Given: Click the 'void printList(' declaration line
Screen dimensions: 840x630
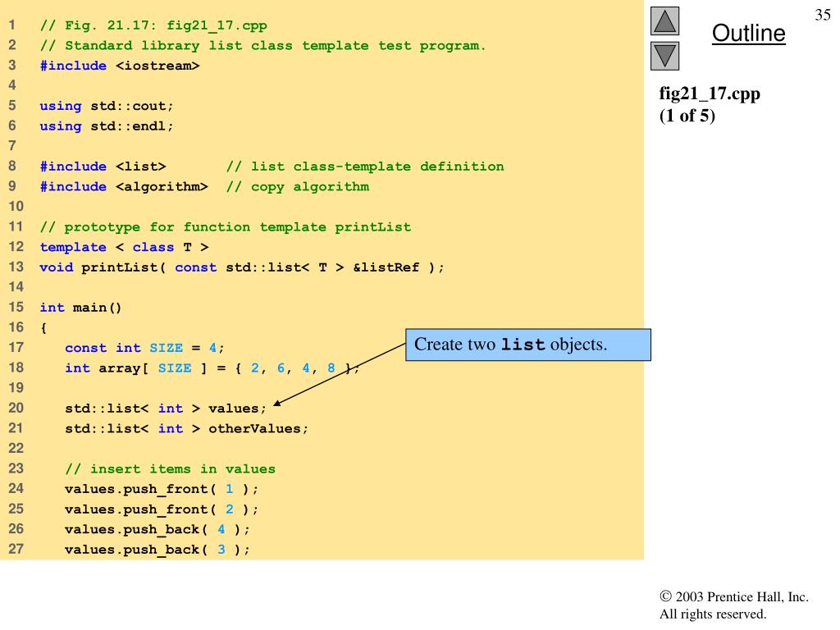Looking at the screenshot, I should [x=242, y=267].
